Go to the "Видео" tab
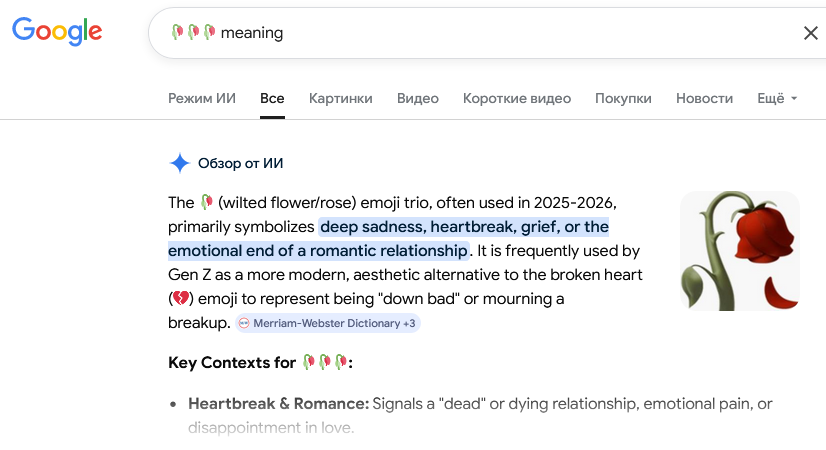Viewport: 826px width, 450px height. [x=418, y=98]
